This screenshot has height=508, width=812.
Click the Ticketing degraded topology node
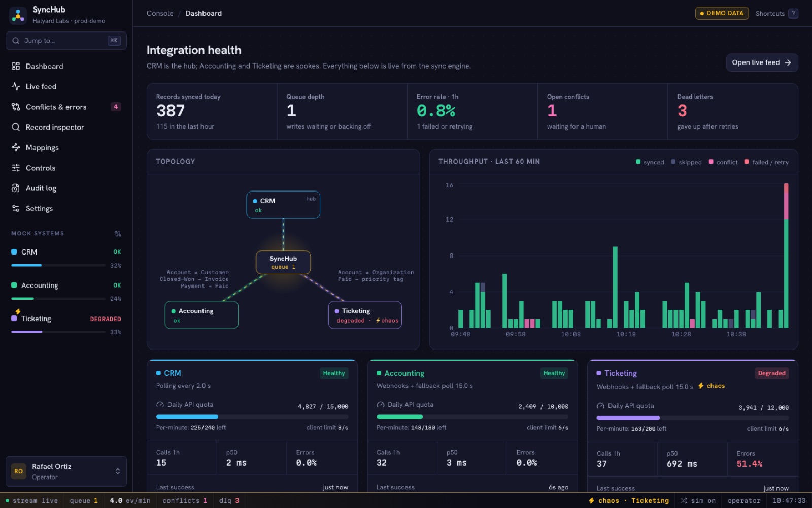[x=365, y=315]
